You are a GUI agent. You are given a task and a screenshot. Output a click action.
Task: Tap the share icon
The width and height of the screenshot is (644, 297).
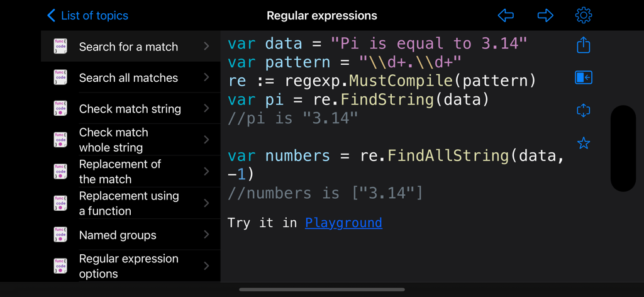point(583,45)
